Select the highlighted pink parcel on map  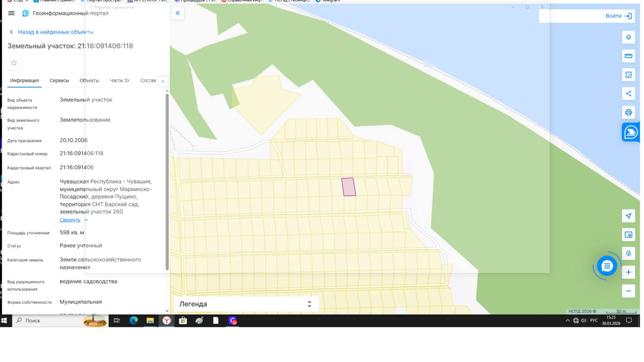(349, 187)
